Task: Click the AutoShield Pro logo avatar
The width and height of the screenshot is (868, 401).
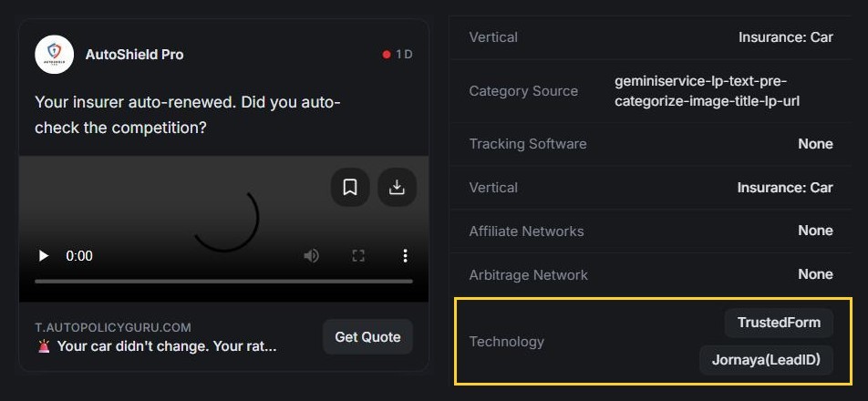Action: [x=55, y=54]
